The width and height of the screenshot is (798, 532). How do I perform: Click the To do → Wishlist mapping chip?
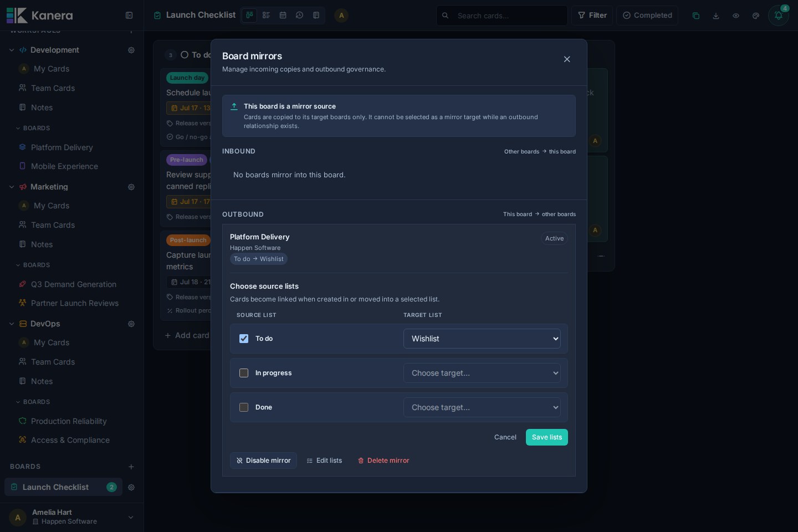[x=259, y=259]
